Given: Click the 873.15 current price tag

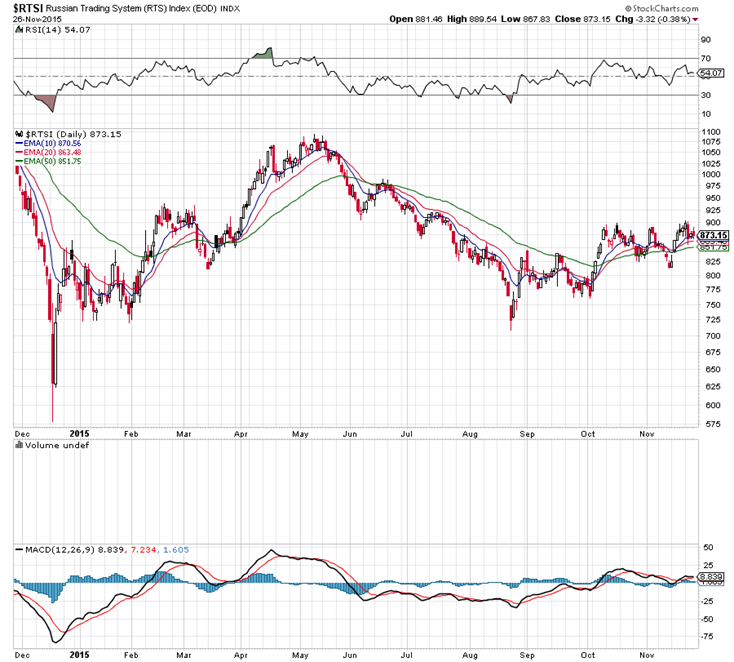Looking at the screenshot, I should click(713, 235).
